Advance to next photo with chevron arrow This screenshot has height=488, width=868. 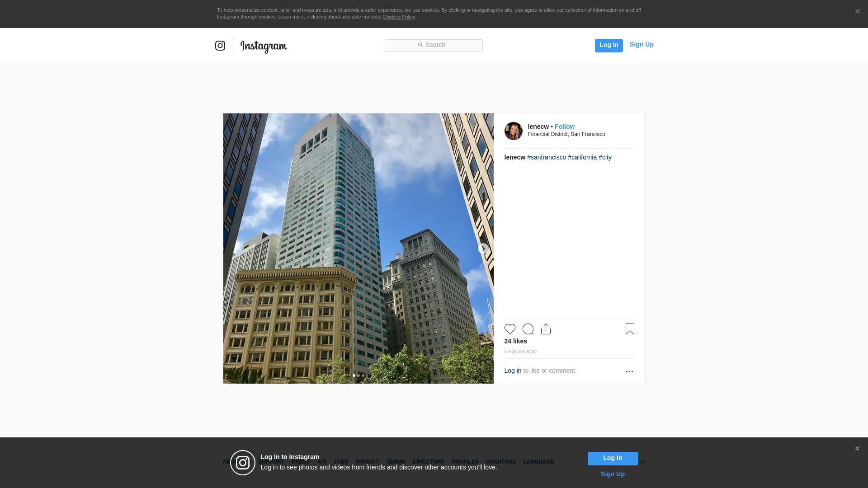(x=483, y=249)
